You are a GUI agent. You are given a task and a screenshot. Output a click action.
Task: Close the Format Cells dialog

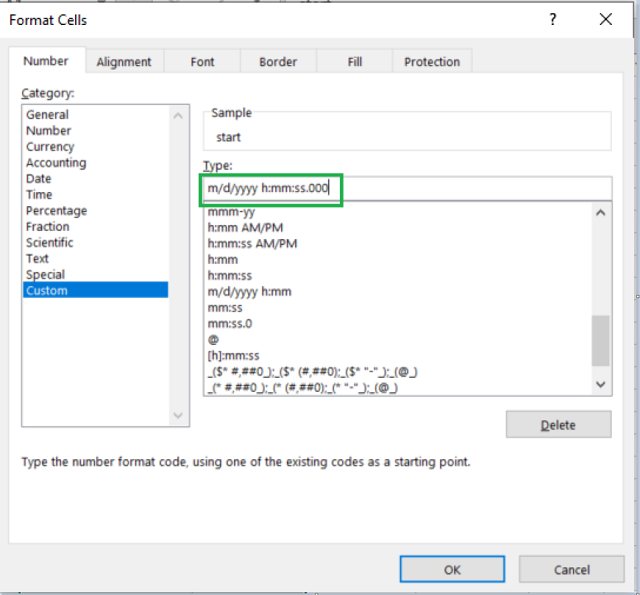(x=606, y=19)
